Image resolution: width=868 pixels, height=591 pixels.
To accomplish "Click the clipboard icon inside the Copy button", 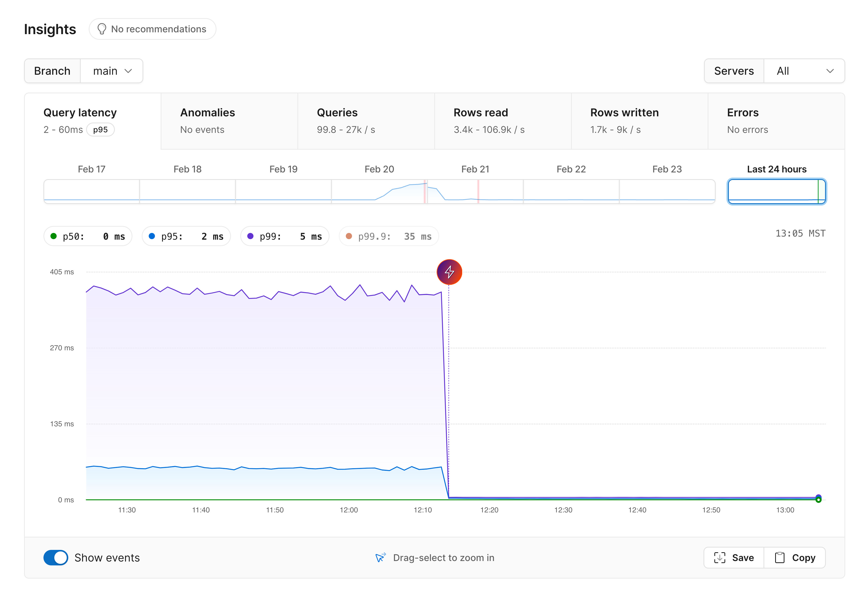I will coord(780,557).
